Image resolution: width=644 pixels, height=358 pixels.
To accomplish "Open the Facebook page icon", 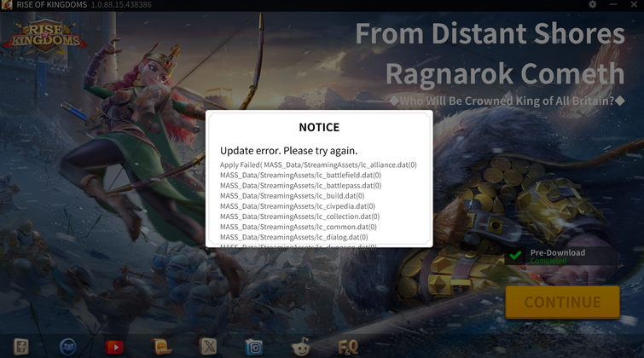I will (21, 347).
